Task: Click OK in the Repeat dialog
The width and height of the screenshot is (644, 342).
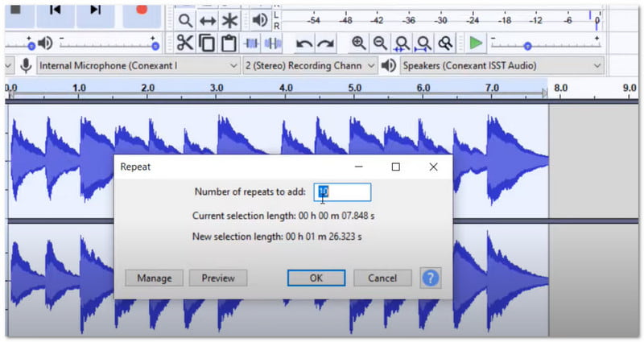Action: tap(316, 278)
